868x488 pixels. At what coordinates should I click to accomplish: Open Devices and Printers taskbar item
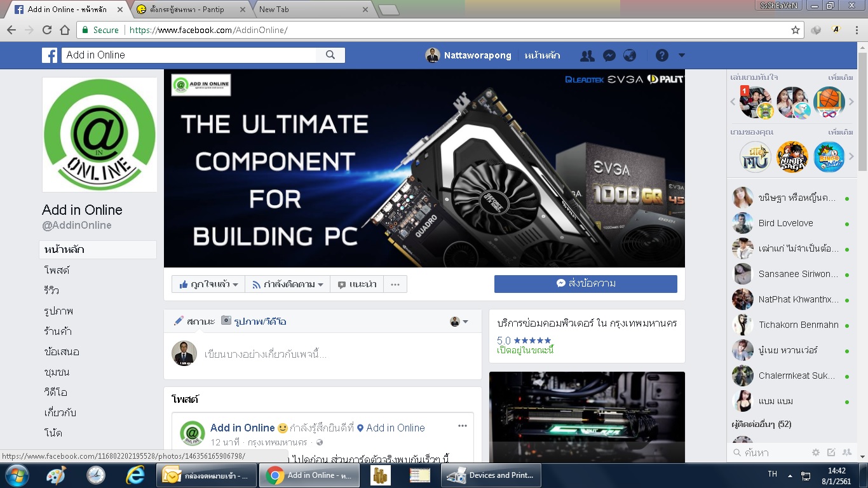(x=490, y=475)
